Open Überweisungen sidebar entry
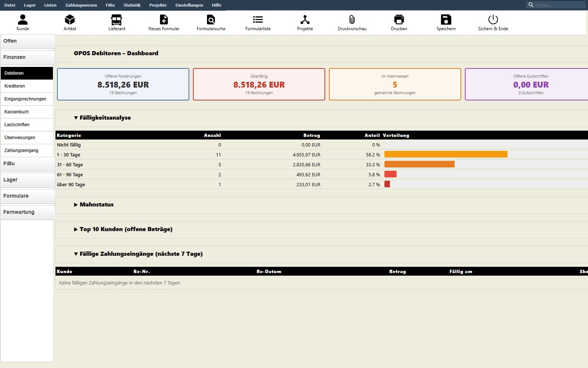 tap(27, 138)
